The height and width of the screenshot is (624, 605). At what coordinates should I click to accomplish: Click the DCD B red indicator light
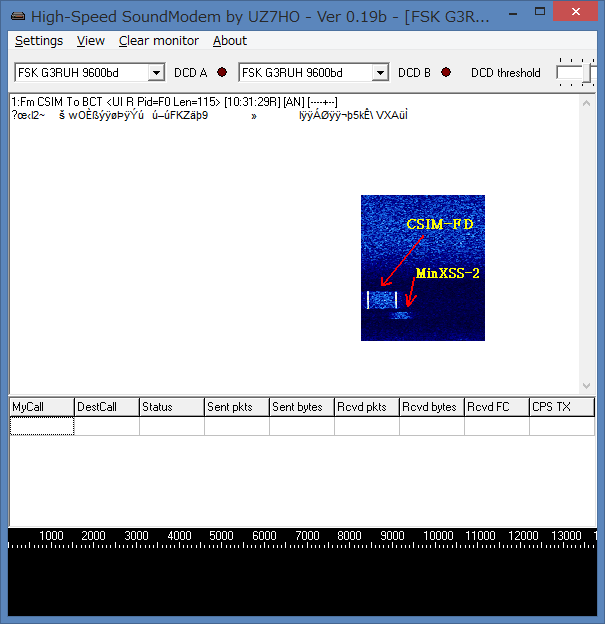point(446,72)
